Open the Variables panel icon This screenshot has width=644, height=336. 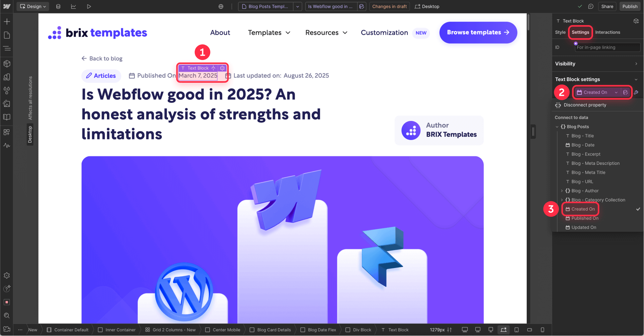point(7,77)
